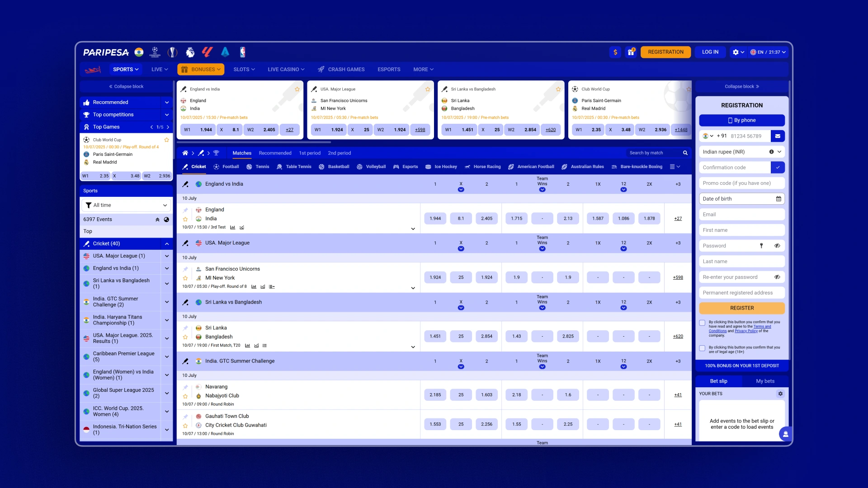Favorite the England vs India top card
Viewport: 868px width, 488px height.
point(297,89)
